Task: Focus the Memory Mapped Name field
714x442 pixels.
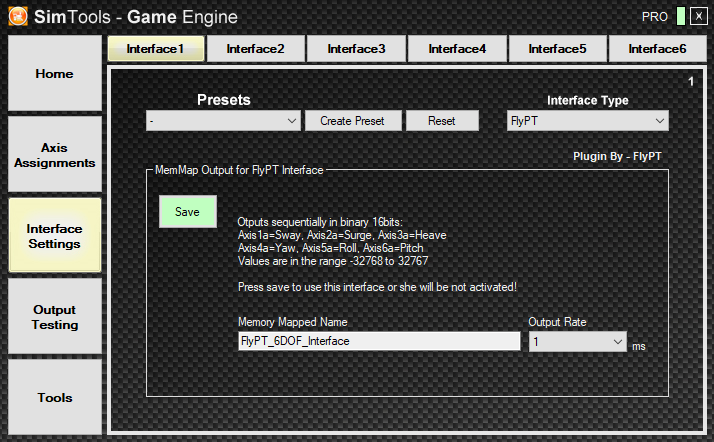Action: point(379,341)
